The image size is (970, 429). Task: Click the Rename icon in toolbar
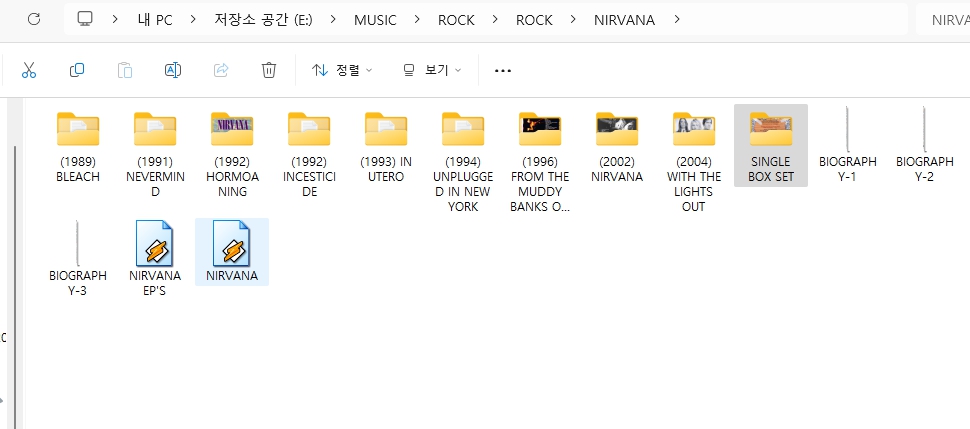click(173, 70)
